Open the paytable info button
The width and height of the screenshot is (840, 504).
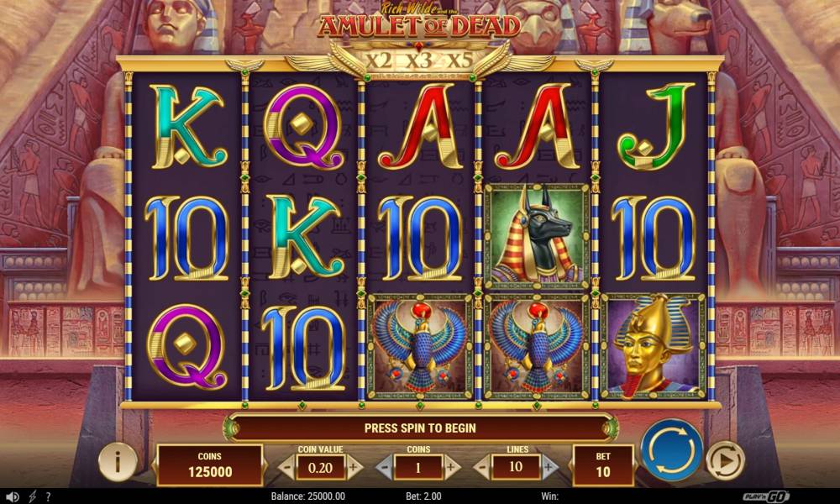click(118, 460)
